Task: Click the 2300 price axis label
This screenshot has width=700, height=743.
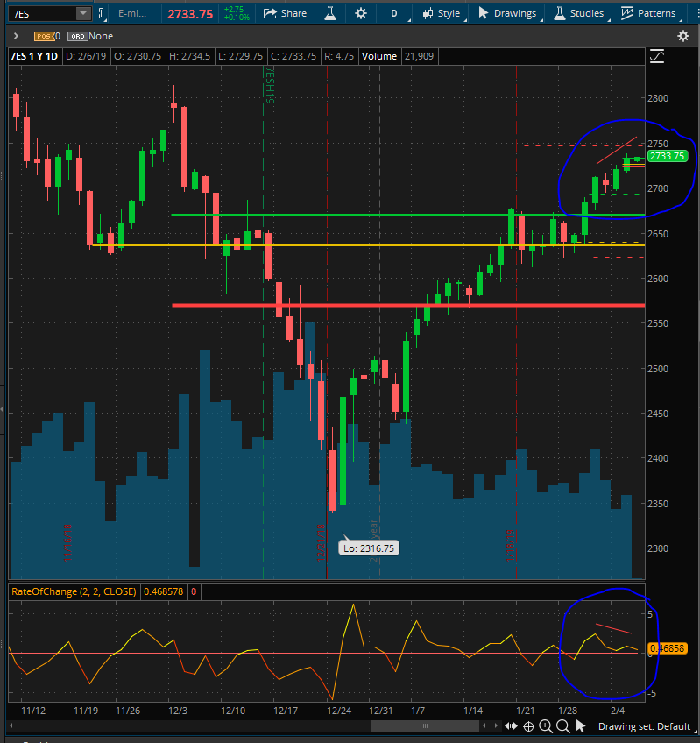Action: pyautogui.click(x=658, y=548)
